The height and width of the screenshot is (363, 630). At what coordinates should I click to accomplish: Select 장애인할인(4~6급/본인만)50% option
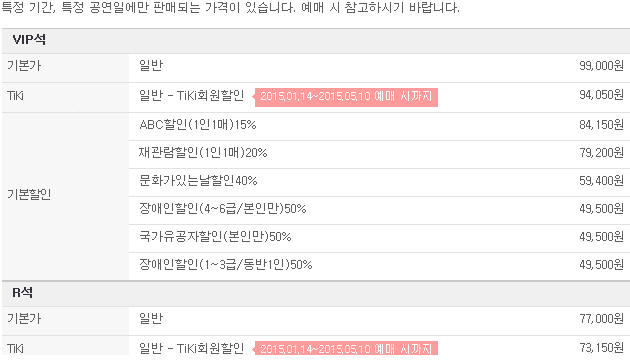223,209
